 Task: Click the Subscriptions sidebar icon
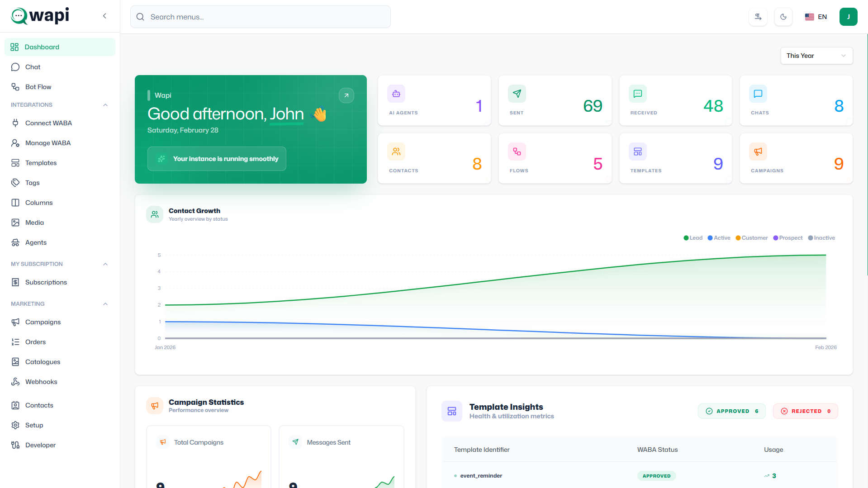15,282
